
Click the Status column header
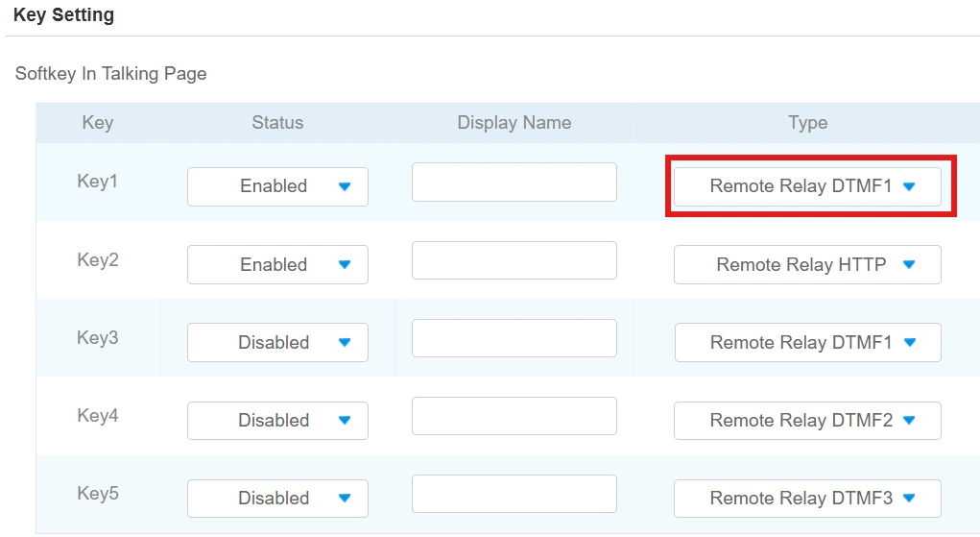pos(277,123)
